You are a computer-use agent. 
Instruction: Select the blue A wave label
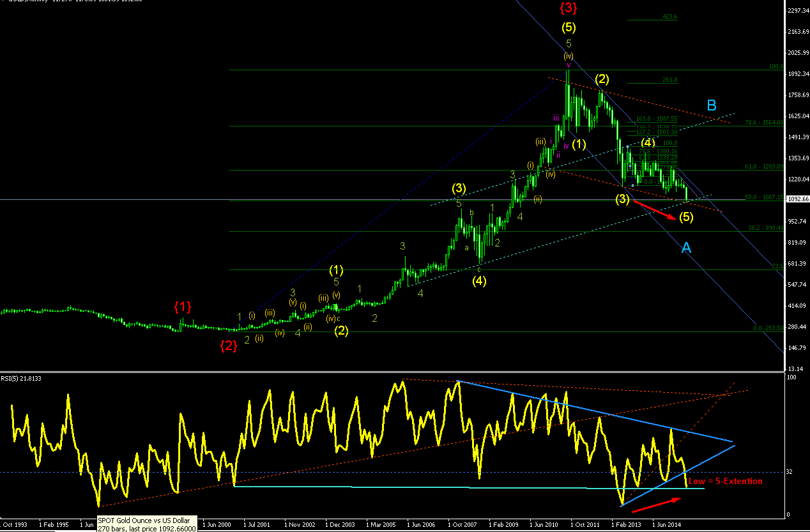click(686, 248)
